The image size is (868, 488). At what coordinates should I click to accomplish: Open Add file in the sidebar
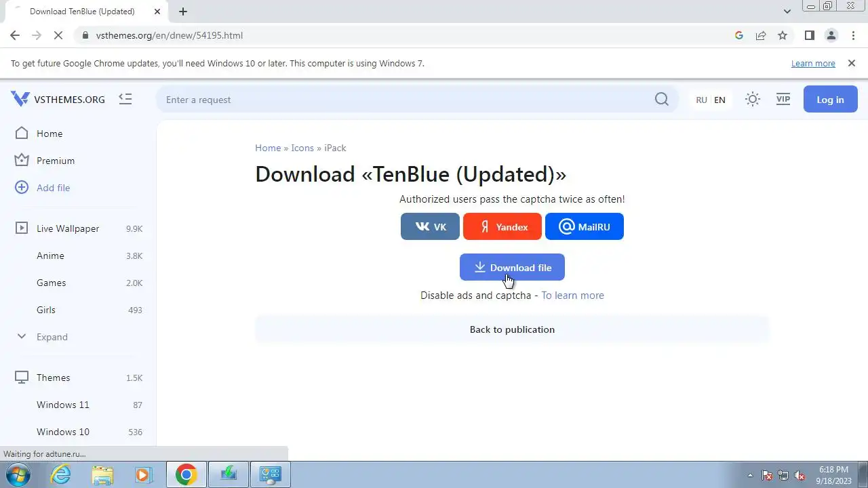(53, 188)
